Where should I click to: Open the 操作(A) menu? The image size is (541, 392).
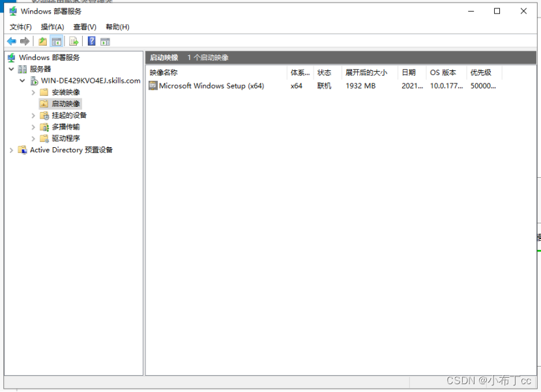(x=52, y=27)
